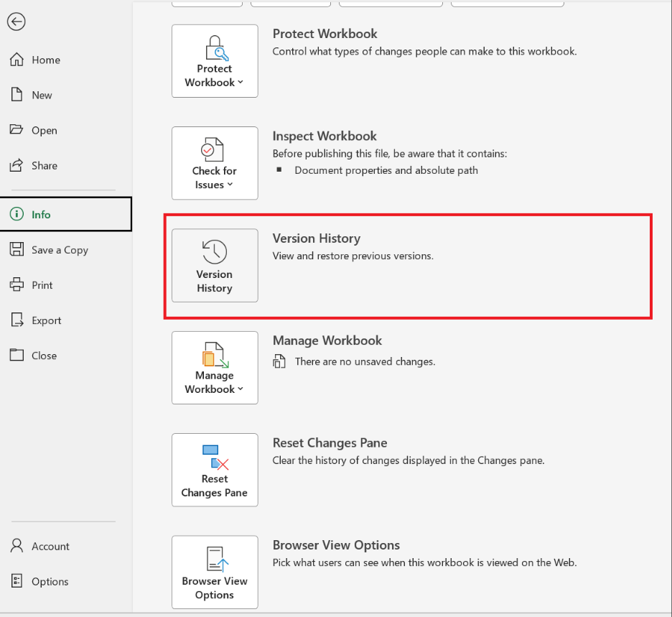Select the Close menu label
672x617 pixels.
(44, 356)
